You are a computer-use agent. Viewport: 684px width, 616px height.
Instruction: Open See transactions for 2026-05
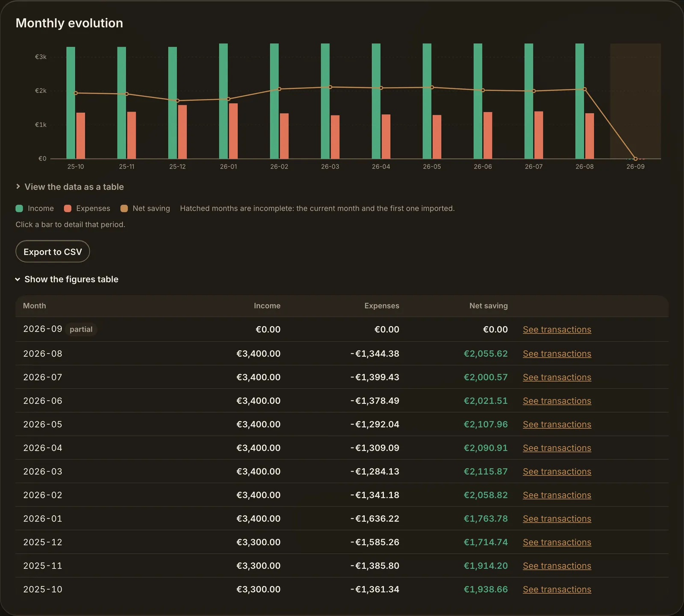pos(557,424)
